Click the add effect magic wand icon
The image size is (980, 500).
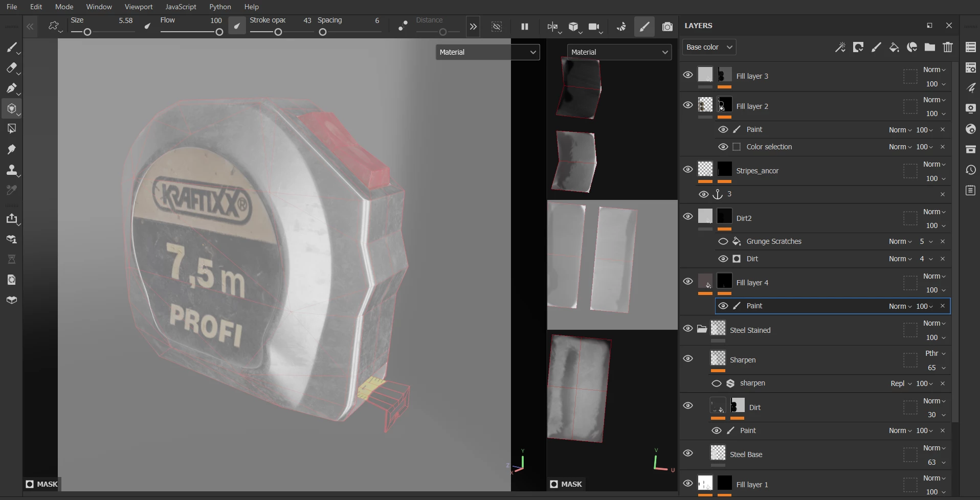click(840, 48)
